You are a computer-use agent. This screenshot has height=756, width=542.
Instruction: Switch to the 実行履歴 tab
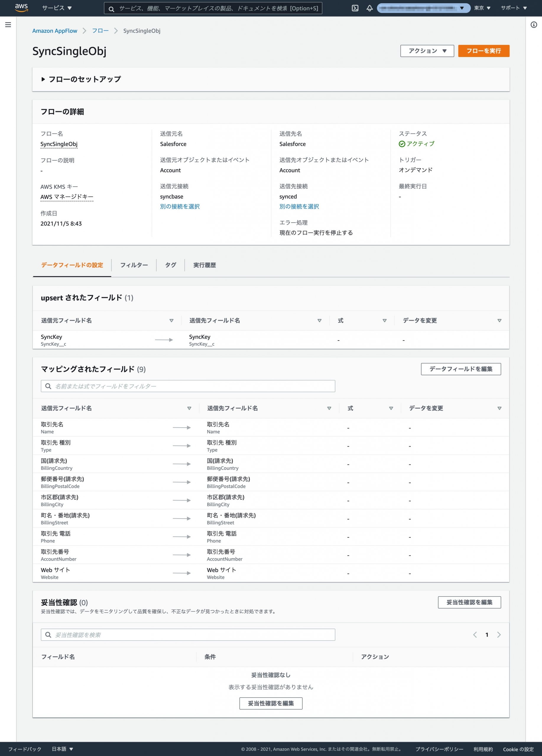[205, 265]
